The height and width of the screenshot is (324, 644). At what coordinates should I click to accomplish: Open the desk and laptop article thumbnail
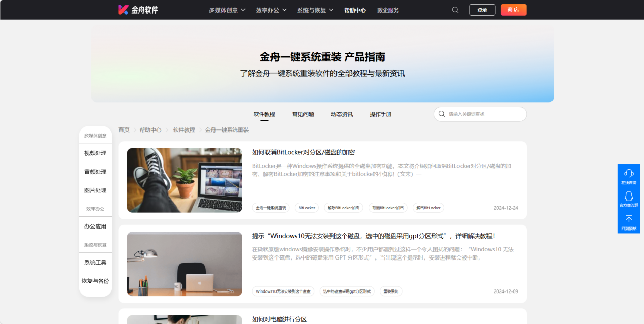tap(185, 264)
